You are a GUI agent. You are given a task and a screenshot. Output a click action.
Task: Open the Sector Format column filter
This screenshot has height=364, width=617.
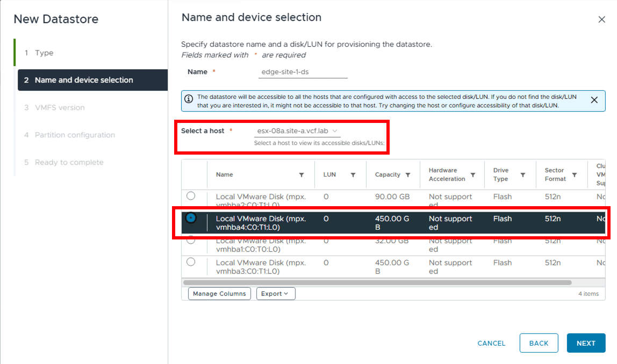pyautogui.click(x=576, y=174)
